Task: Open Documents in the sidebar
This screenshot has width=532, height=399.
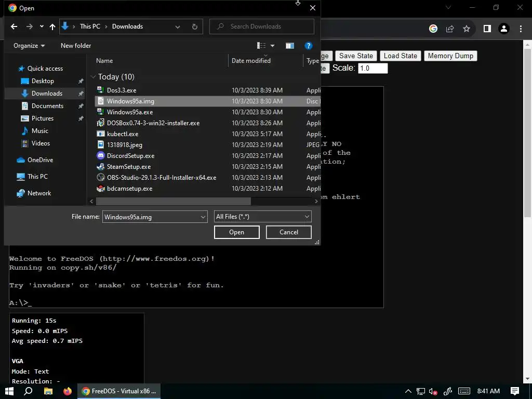Action: pyautogui.click(x=47, y=106)
